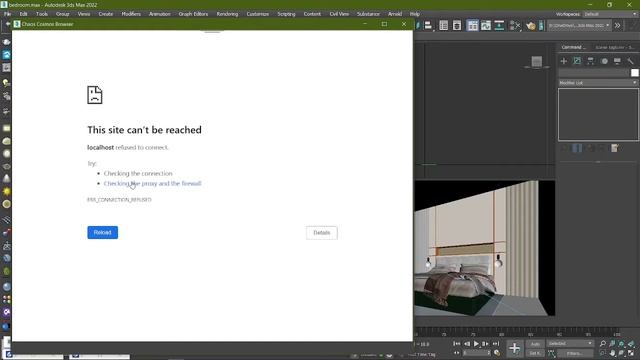This screenshot has width=640, height=360.
Task: Toggle Show End Result in modifier stack
Action: pyautogui.click(x=577, y=148)
